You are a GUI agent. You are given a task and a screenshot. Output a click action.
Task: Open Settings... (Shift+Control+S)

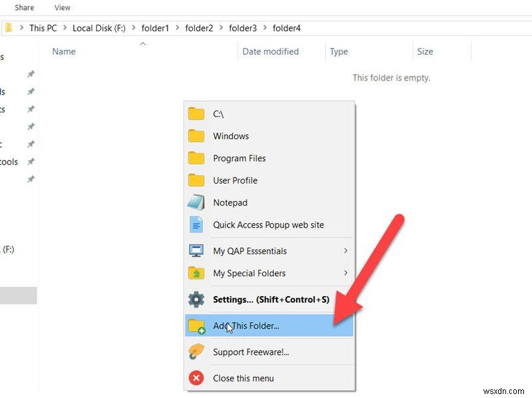269,299
